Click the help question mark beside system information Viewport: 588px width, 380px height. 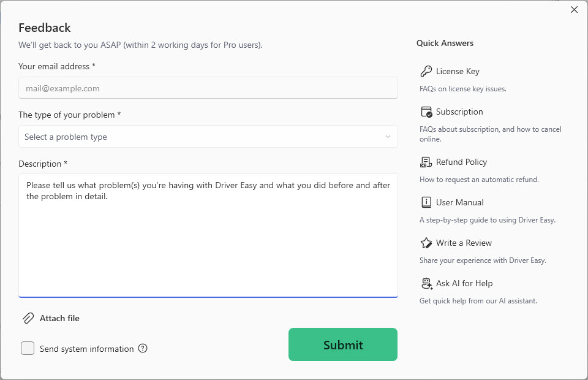pos(143,349)
